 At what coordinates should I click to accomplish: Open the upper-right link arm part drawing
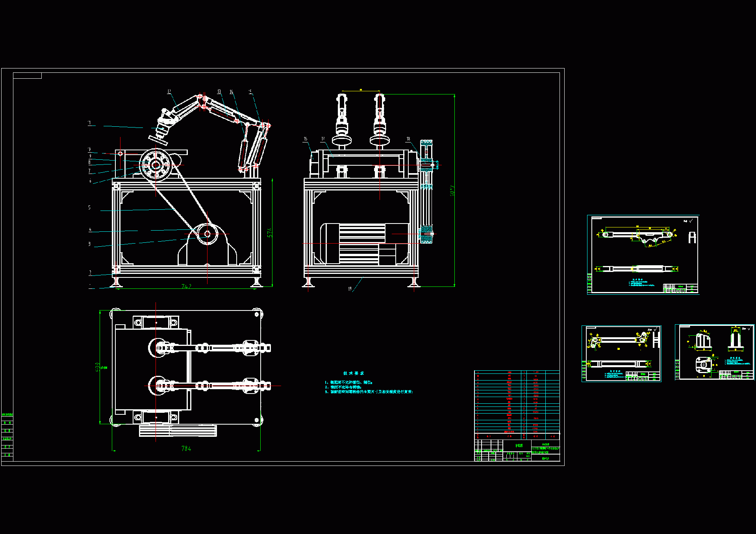pos(643,255)
